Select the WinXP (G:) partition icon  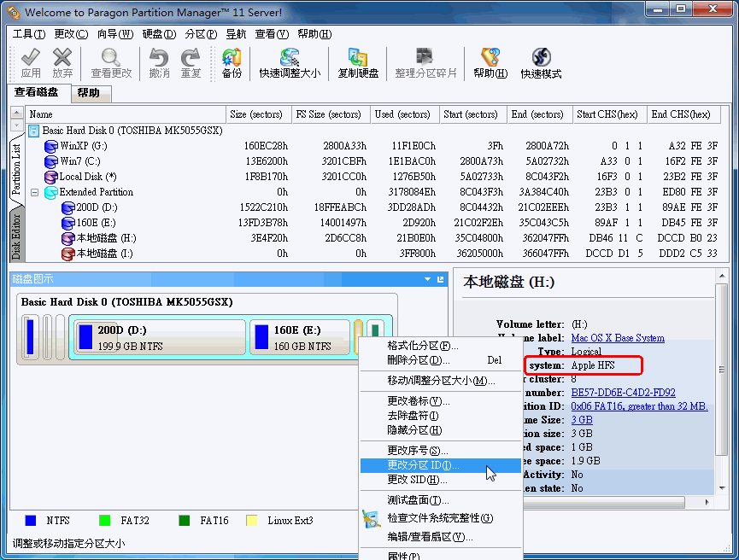tap(51, 147)
